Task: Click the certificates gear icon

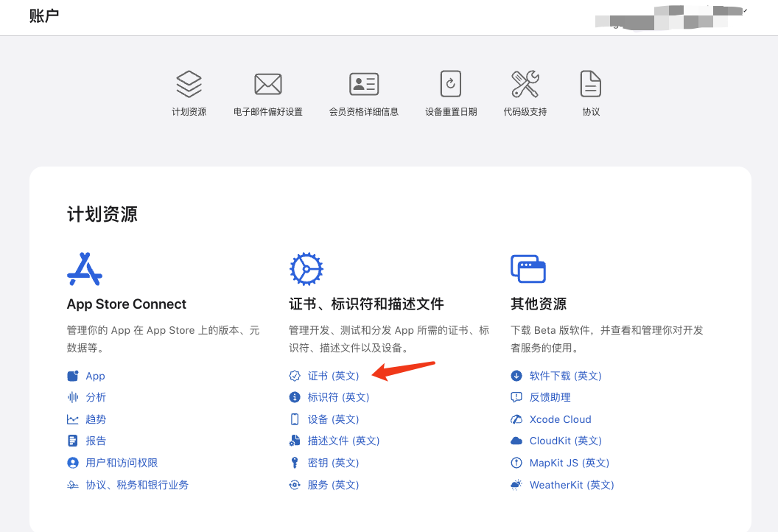Action: click(306, 269)
